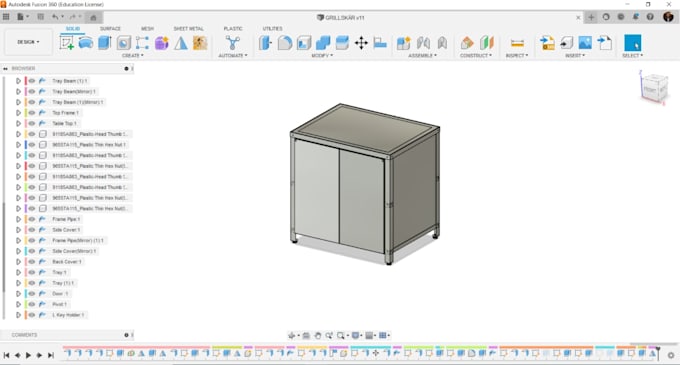Image resolution: width=680 pixels, height=365 pixels.
Task: Hide the Back Cover:1 component
Action: [32, 262]
